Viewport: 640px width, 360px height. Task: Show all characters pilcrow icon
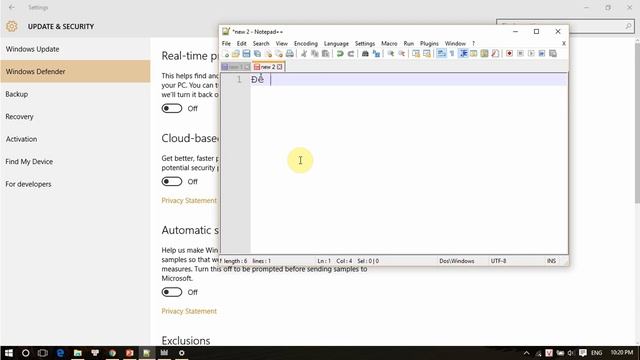pos(452,53)
